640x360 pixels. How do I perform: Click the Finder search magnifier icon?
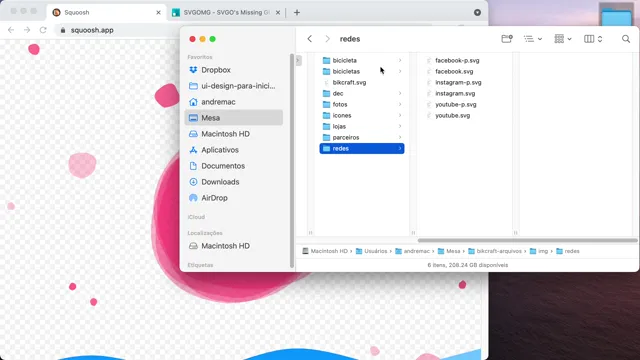click(x=626, y=39)
